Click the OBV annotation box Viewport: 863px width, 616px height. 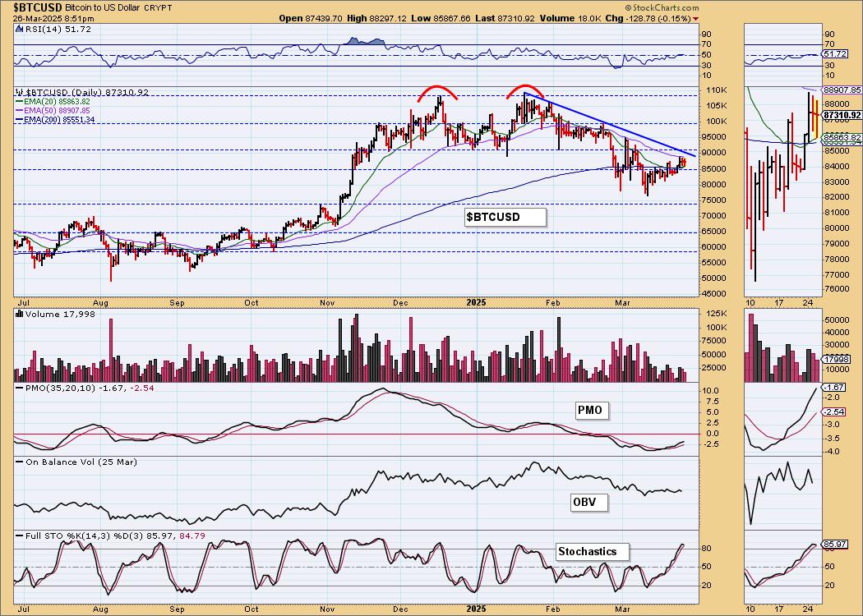(x=589, y=502)
